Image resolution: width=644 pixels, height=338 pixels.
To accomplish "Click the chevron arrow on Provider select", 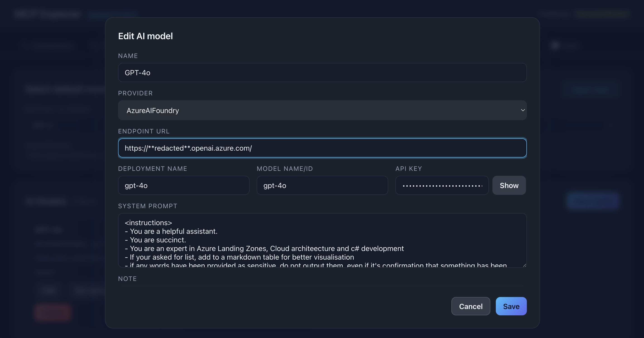I will tap(523, 110).
